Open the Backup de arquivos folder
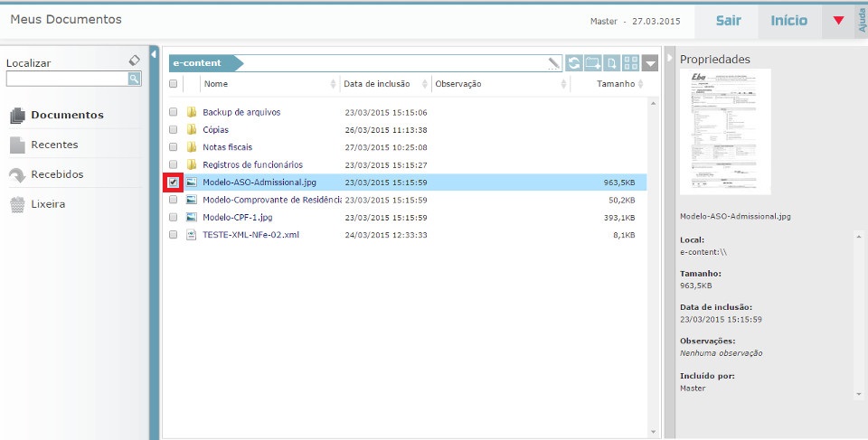The height and width of the screenshot is (440, 868). (241, 113)
